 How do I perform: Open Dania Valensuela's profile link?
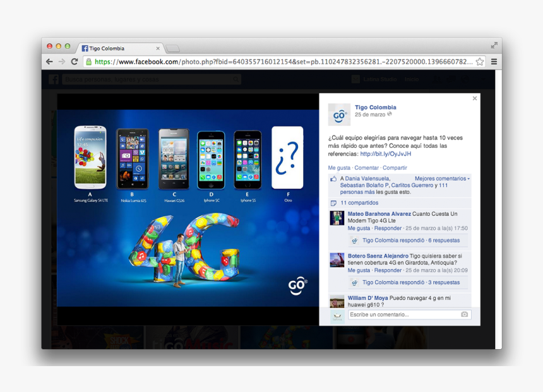pyautogui.click(x=367, y=179)
